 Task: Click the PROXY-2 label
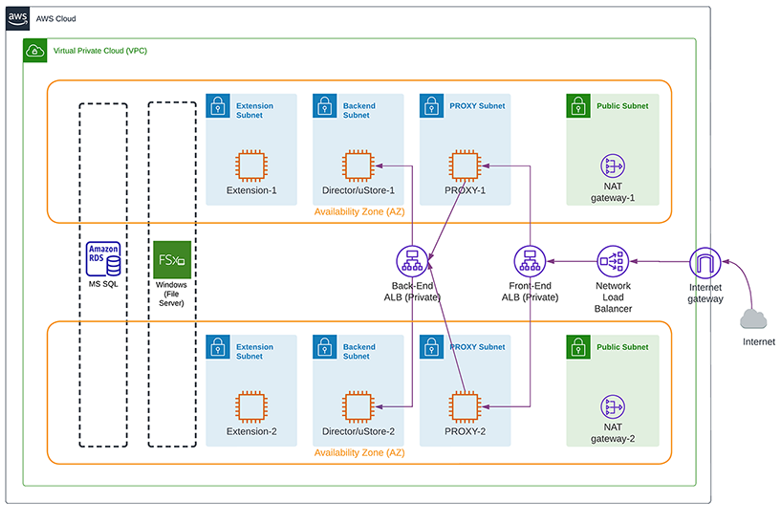[x=465, y=431]
